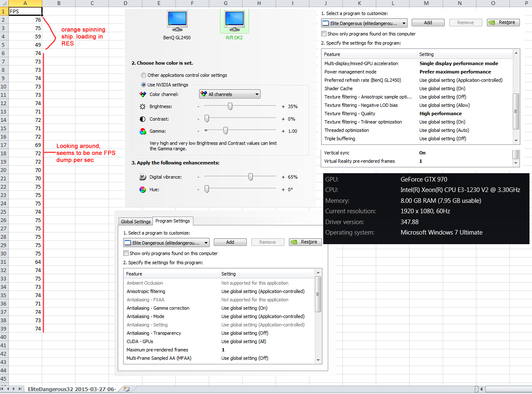Screen dimensions: 532x394
Task: Select the Maximum pre-rendered frames row
Action: tap(220, 350)
